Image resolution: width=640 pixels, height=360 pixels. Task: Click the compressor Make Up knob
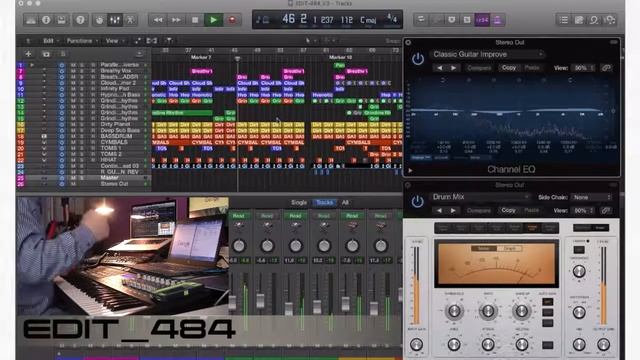click(x=522, y=311)
